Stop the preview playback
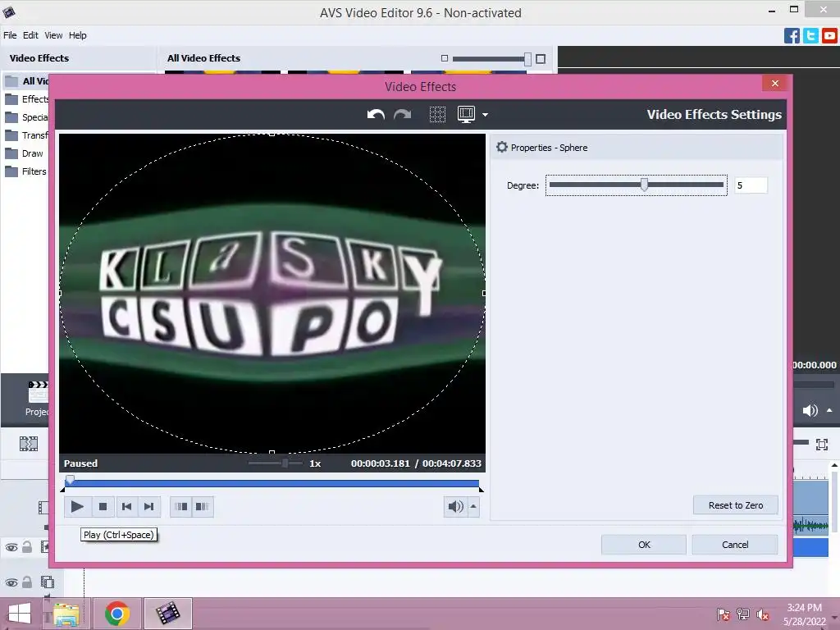 click(103, 506)
